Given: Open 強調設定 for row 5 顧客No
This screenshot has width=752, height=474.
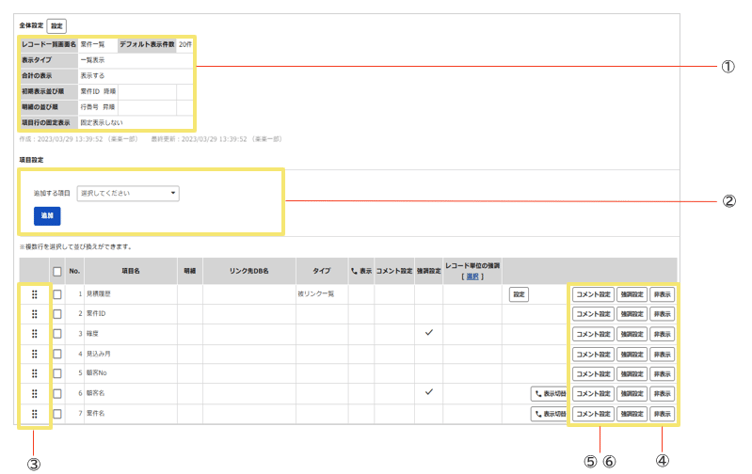Looking at the screenshot, I should [632, 374].
